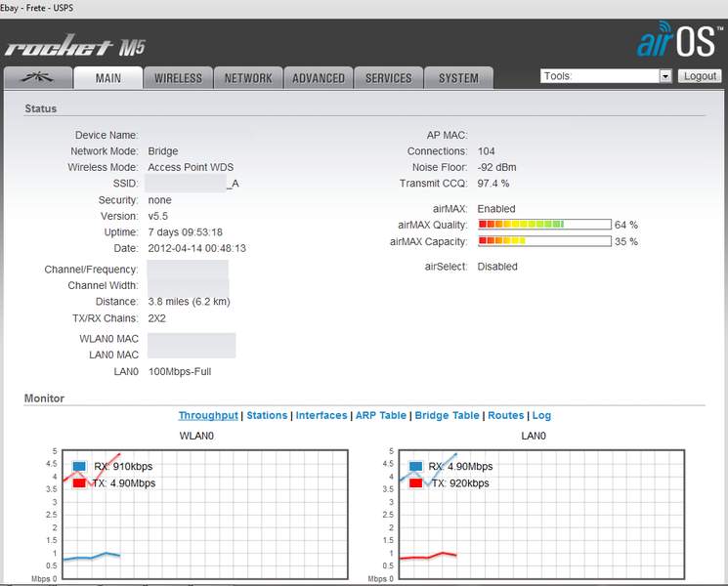The height and width of the screenshot is (586, 728).
Task: Select the date value '2012-04-14 00:48:13'
Action: coord(196,248)
